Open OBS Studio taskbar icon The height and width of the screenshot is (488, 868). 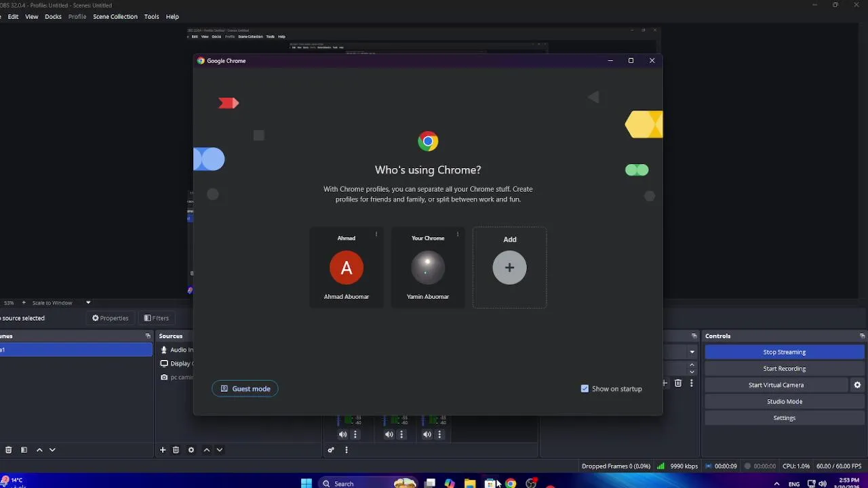pyautogui.click(x=531, y=483)
